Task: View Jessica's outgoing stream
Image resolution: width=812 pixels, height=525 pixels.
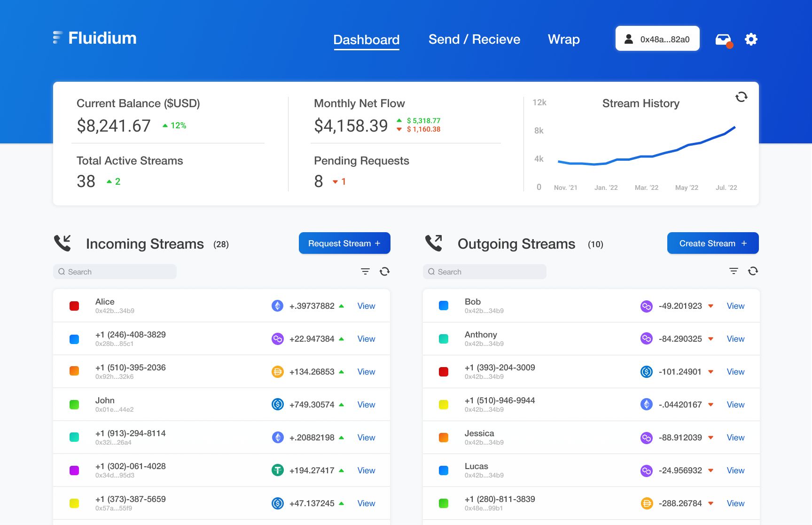Action: point(735,438)
